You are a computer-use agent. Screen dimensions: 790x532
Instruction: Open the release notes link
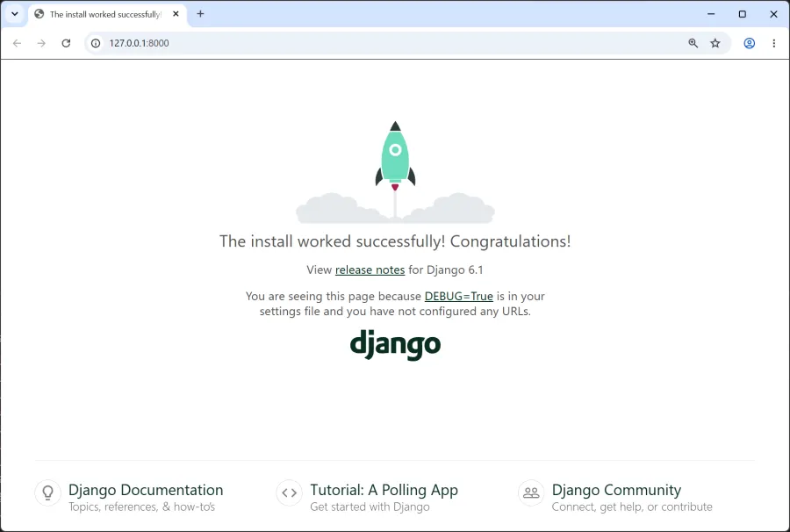click(370, 270)
